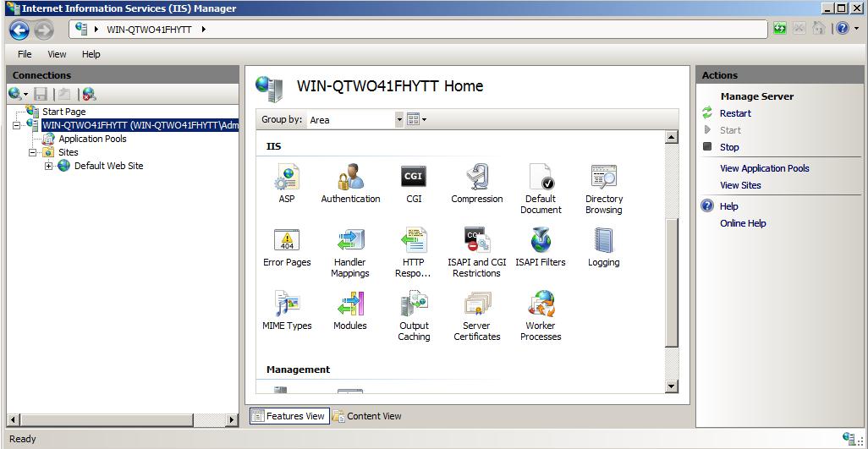Click the Management group header

coord(298,370)
